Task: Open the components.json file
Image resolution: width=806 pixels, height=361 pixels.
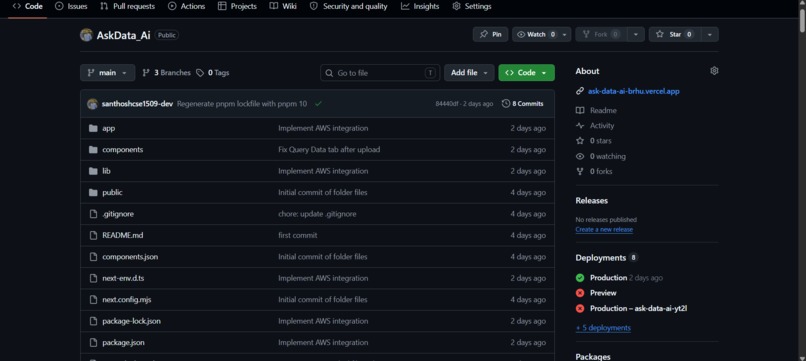Action: pos(130,257)
